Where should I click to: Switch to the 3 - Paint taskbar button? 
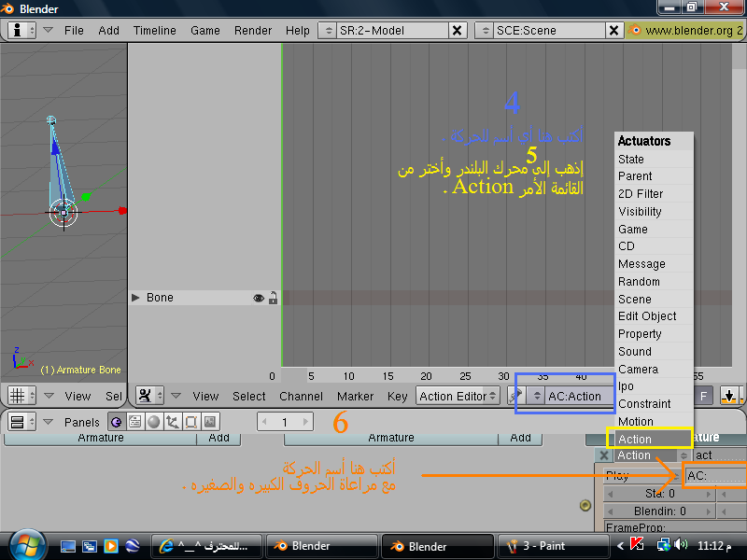point(553,546)
